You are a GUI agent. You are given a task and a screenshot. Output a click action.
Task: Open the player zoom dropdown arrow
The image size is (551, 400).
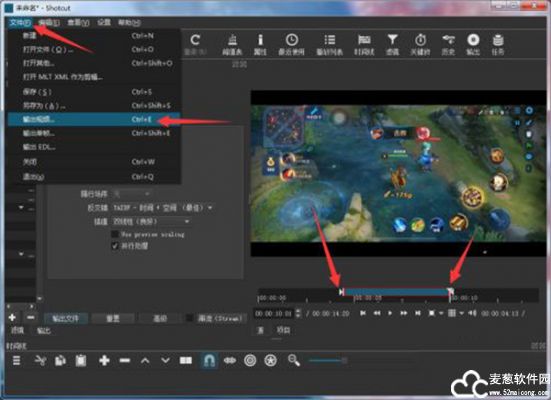pos(441,313)
